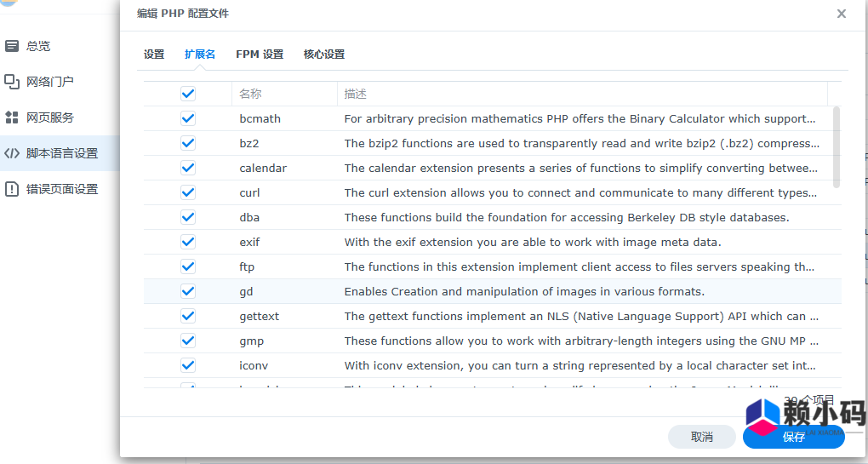
Task: Uncheck the dba extension checkbox
Action: point(188,217)
